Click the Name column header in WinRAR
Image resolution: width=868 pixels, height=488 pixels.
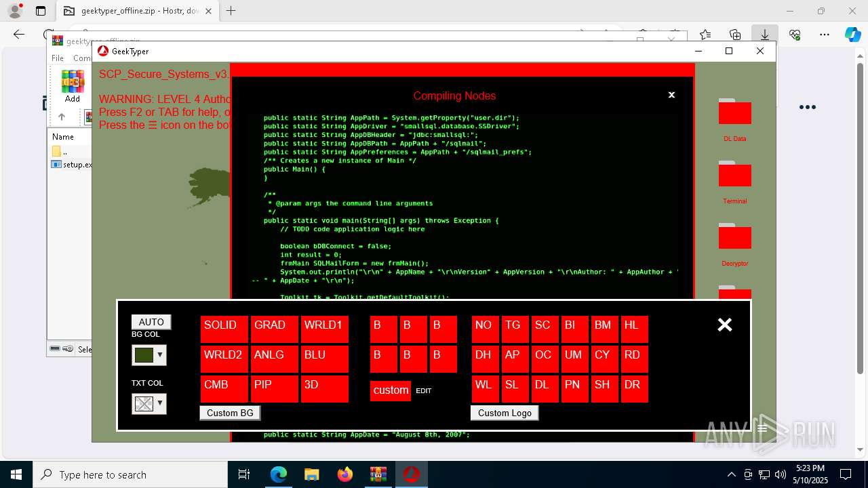click(63, 136)
